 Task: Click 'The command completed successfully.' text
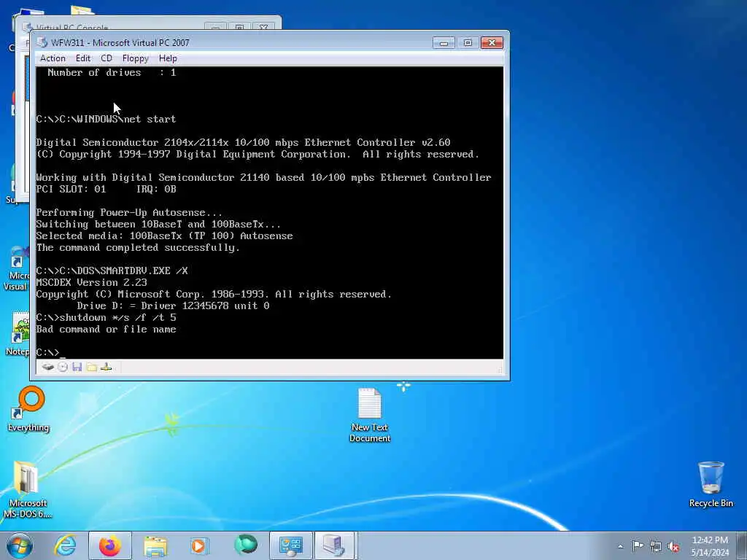coord(138,248)
